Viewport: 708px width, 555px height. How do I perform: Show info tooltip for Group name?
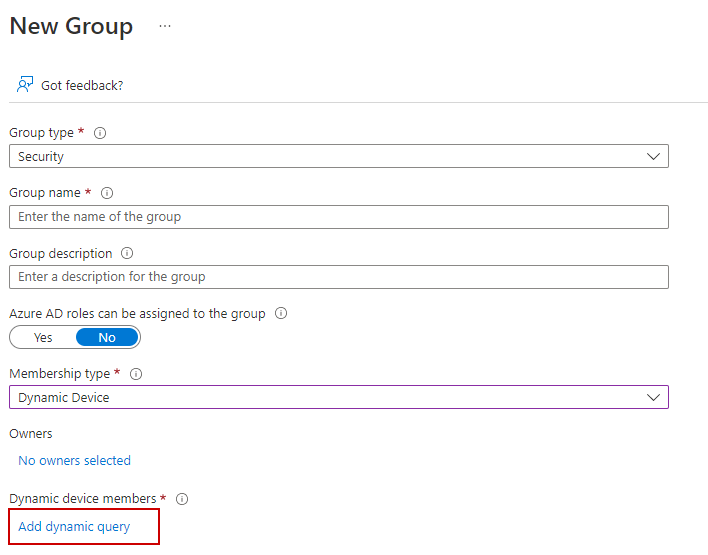[x=107, y=193]
